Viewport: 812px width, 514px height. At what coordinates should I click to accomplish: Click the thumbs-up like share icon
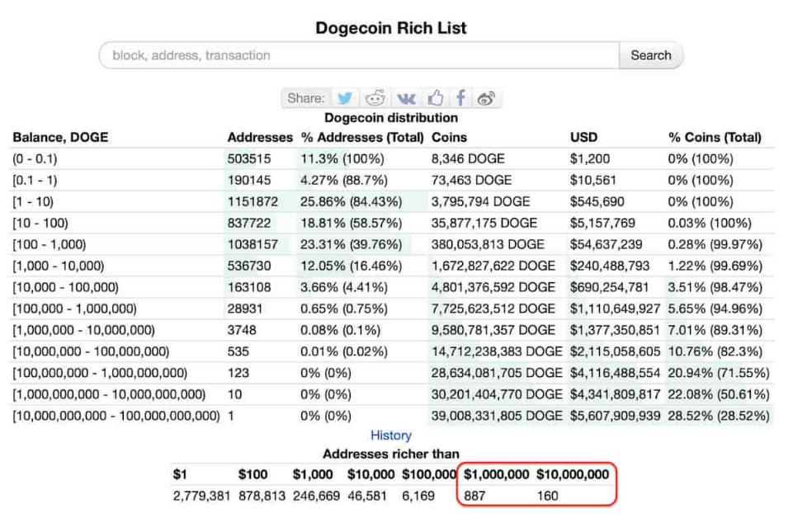click(435, 98)
